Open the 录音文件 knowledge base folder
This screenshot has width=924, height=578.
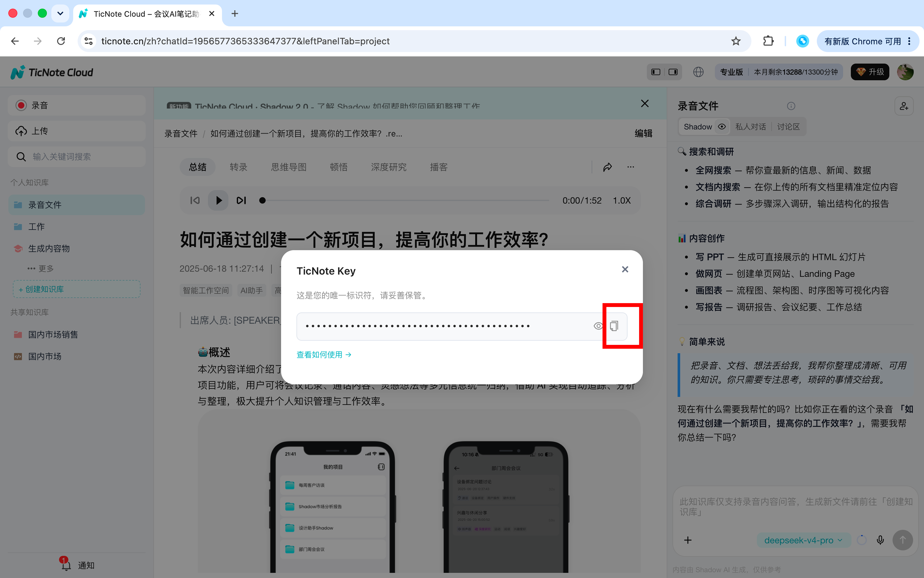pos(76,205)
